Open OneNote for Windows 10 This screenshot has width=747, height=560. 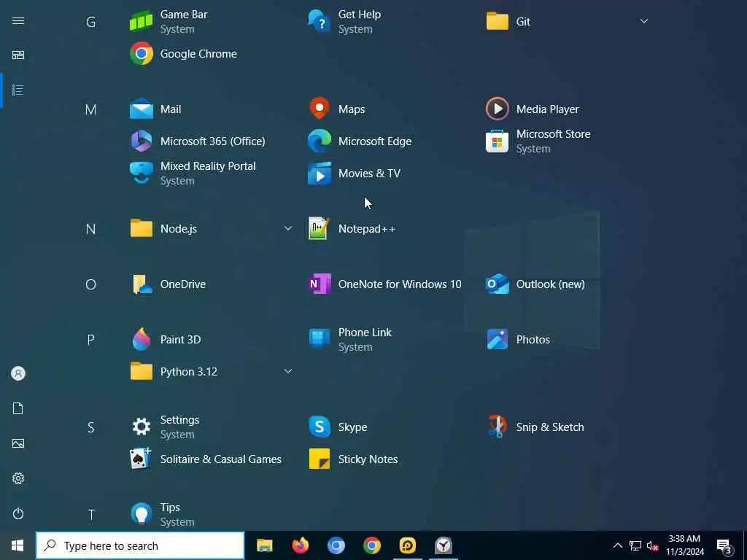pos(385,284)
